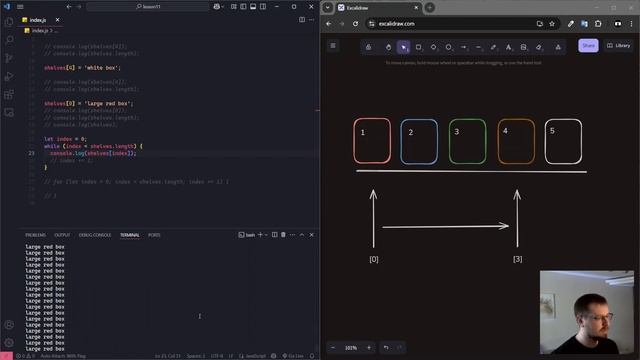Select the Insert image tool in Excalidraw
This screenshot has width=640, height=360.
524,47
